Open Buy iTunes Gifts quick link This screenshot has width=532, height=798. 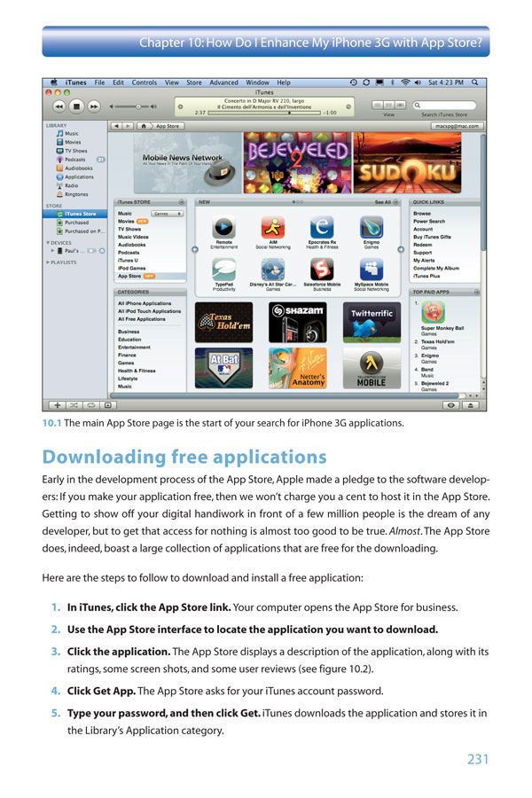[432, 237]
